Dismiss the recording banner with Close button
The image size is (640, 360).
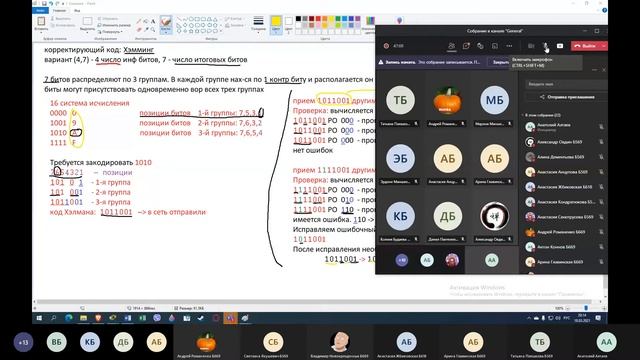coord(500,62)
